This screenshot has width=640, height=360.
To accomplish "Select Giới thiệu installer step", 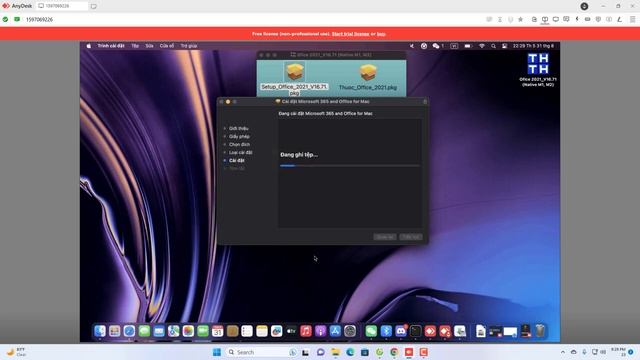I will pyautogui.click(x=238, y=129).
